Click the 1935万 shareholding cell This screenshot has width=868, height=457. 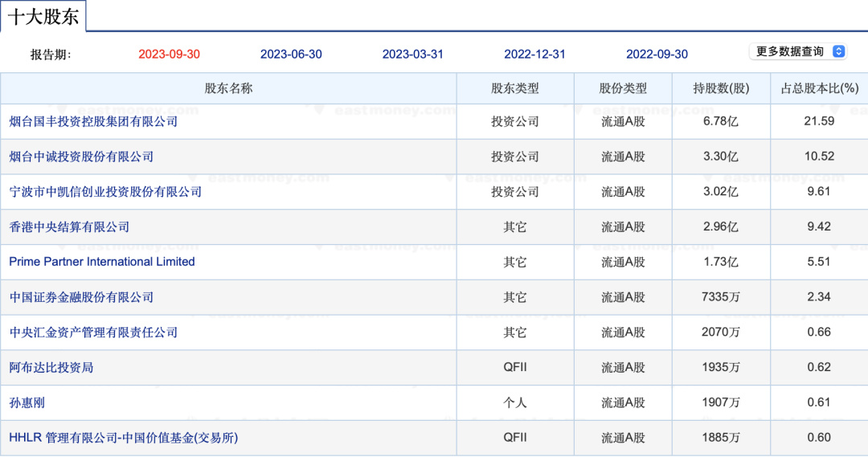click(x=721, y=367)
